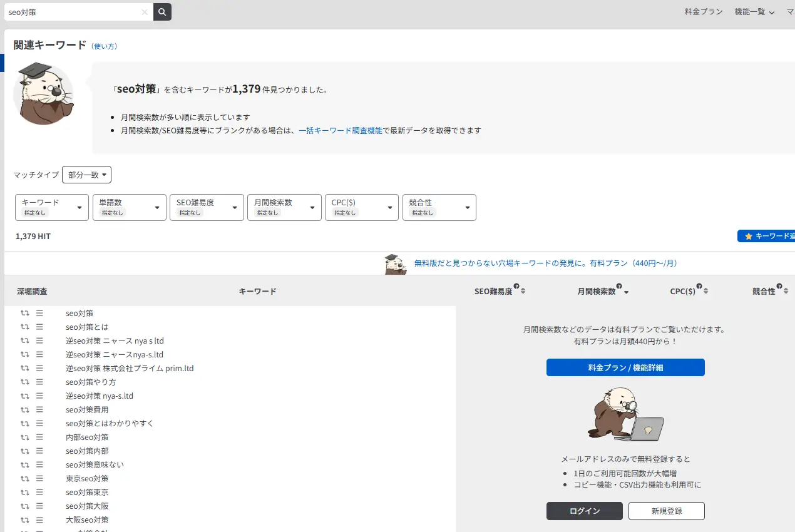This screenshot has width=795, height=532.
Task: Open the マッチタイプ 部分一致 dropdown
Action: 86,175
